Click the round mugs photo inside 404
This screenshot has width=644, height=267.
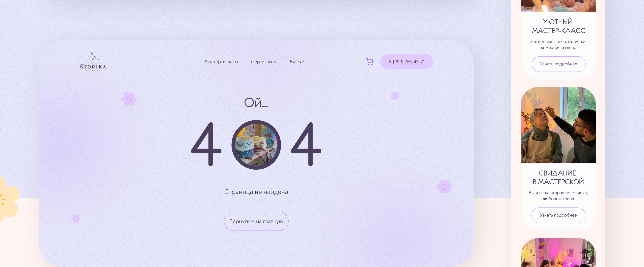(x=256, y=145)
